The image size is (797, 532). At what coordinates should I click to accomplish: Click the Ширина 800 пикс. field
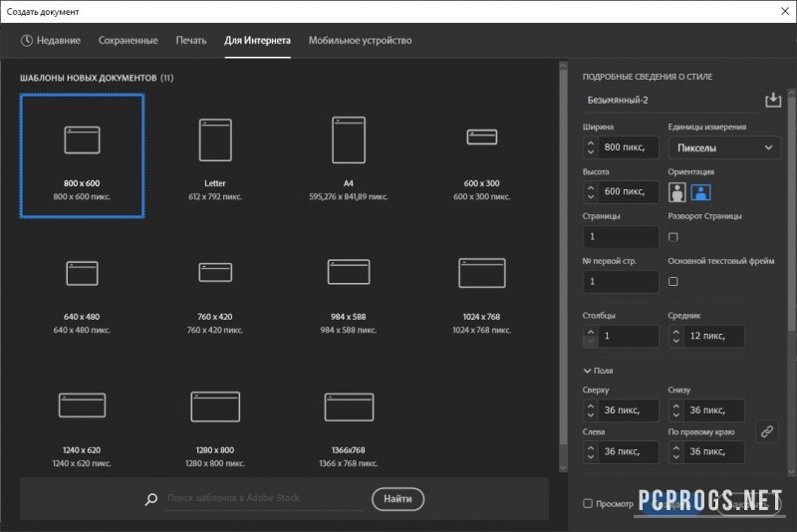point(628,147)
